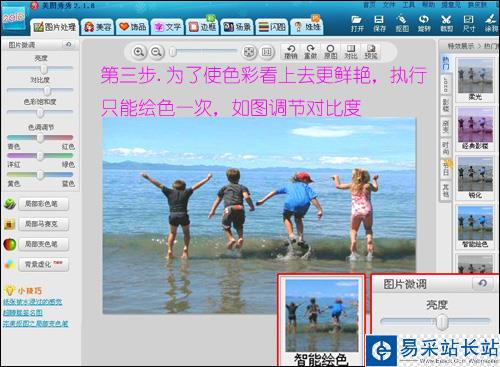Select the 影楼 effects side tab
This screenshot has height=367, width=500.
[x=446, y=106]
